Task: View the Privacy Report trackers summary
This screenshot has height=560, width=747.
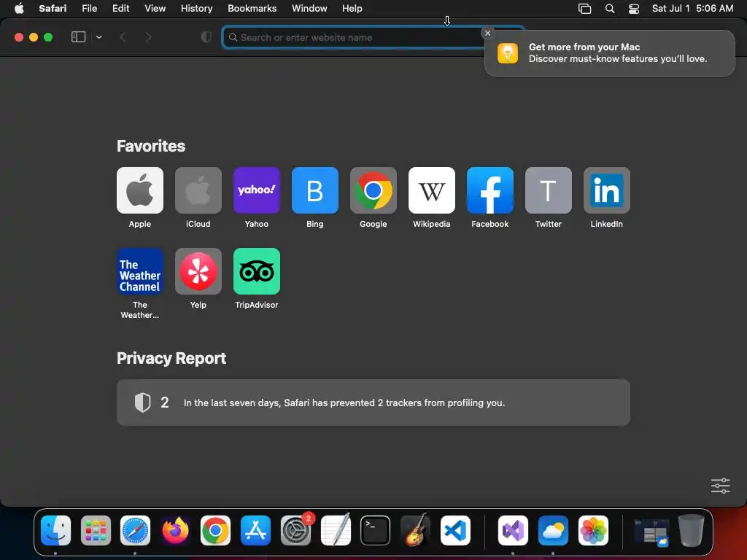Action: (x=373, y=402)
